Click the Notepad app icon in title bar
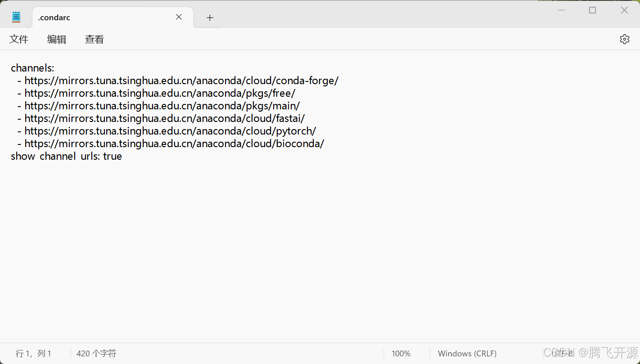 (16, 17)
